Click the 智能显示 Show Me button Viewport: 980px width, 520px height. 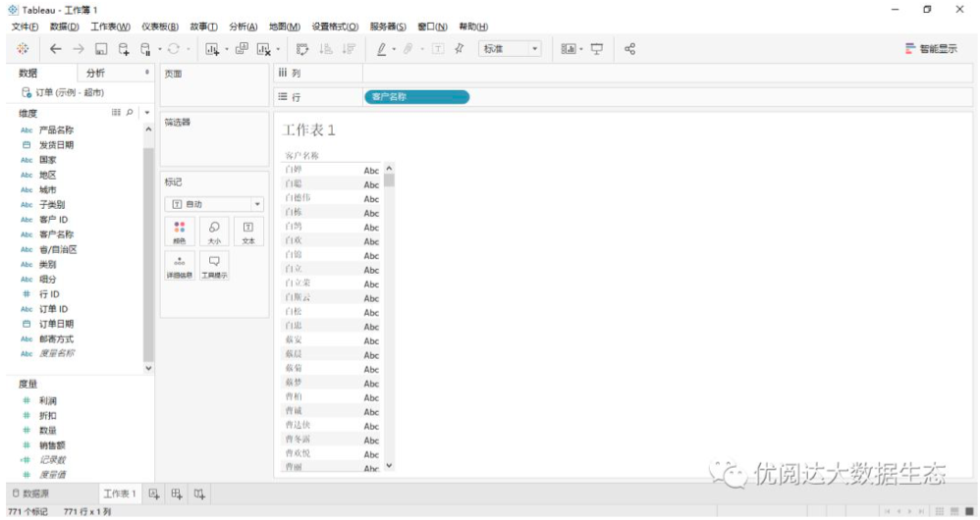tap(931, 49)
